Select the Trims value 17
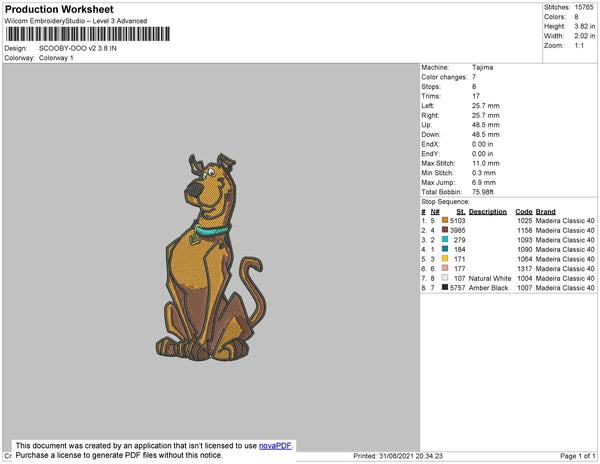Screen dimensions: 600x464 pos(476,96)
